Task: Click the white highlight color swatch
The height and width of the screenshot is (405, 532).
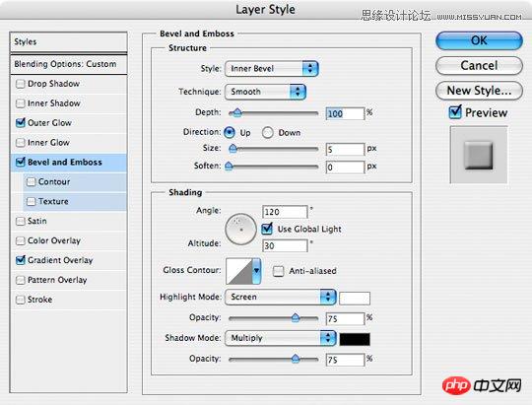Action: (x=355, y=298)
